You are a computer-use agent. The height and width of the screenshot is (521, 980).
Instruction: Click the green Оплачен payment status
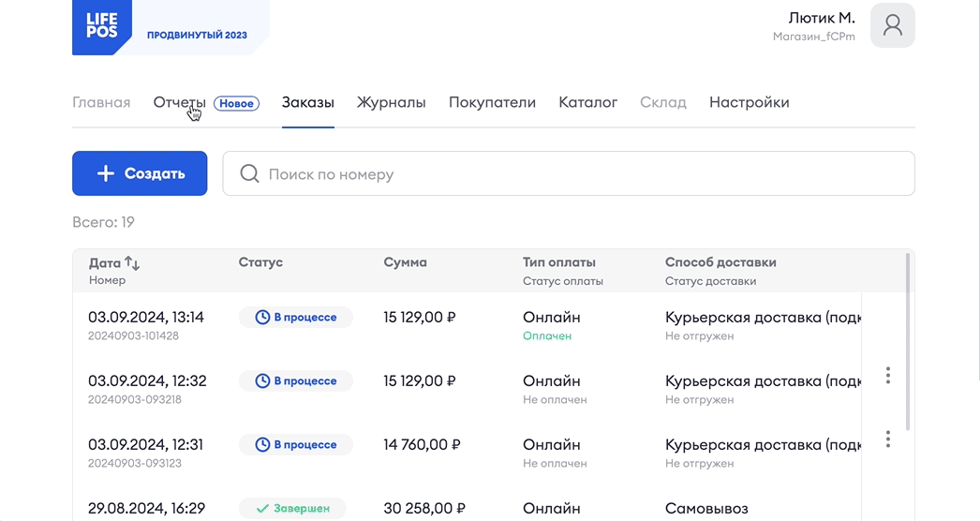click(547, 335)
